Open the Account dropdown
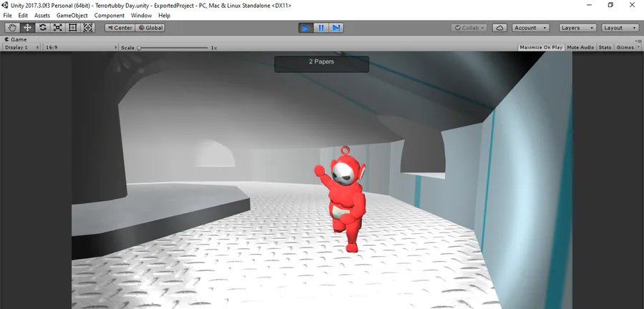The height and width of the screenshot is (309, 644). pos(531,28)
